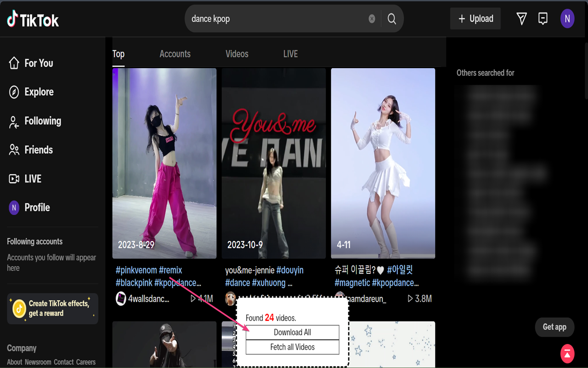588x368 pixels.
Task: Switch to the Videos tab
Action: (x=237, y=54)
